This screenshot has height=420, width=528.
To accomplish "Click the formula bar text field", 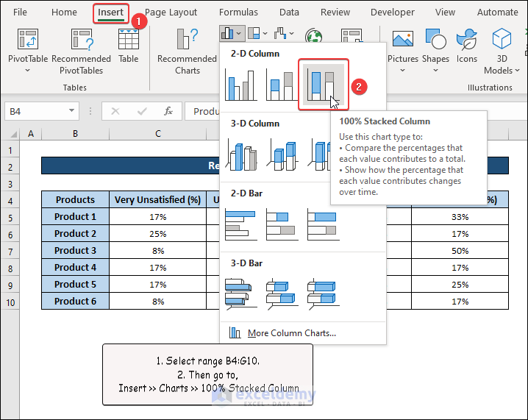I will [x=202, y=111].
